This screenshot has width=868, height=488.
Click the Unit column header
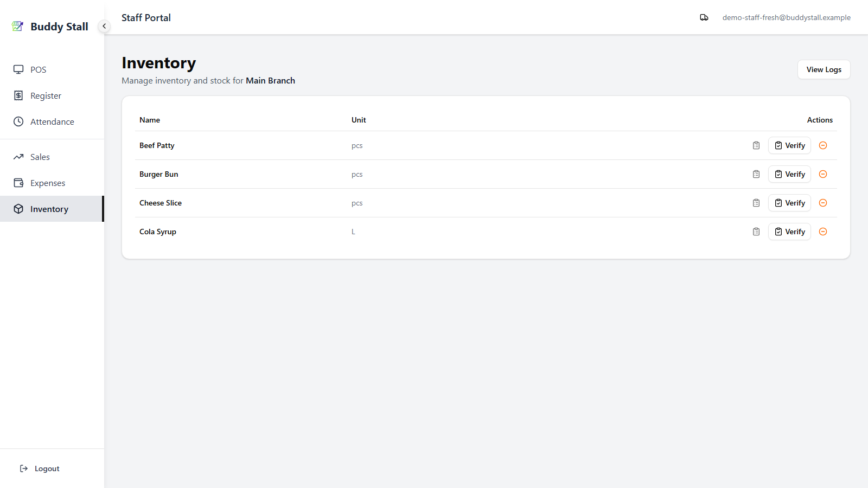coord(359,120)
